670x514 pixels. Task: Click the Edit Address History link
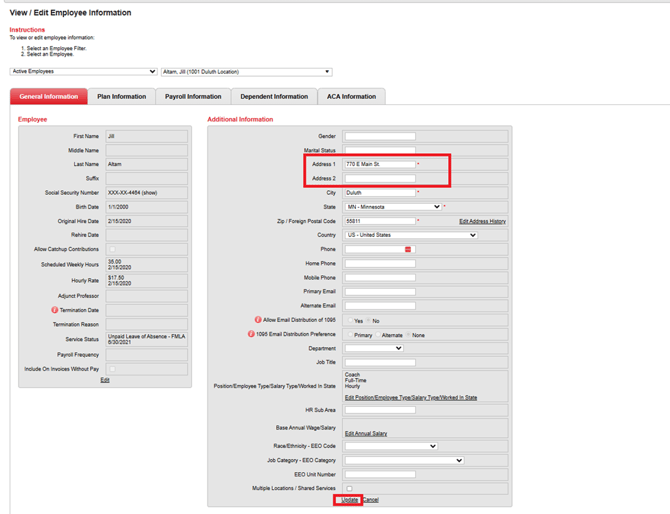point(482,221)
